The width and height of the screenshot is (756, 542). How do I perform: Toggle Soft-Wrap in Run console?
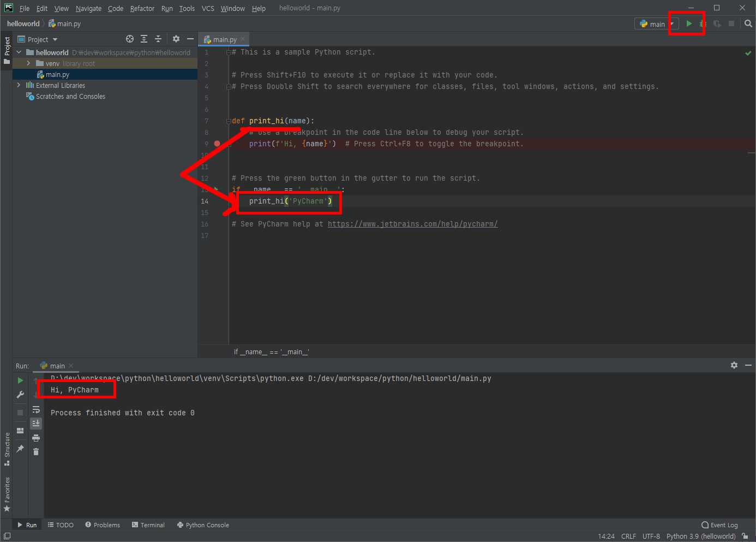(x=36, y=409)
